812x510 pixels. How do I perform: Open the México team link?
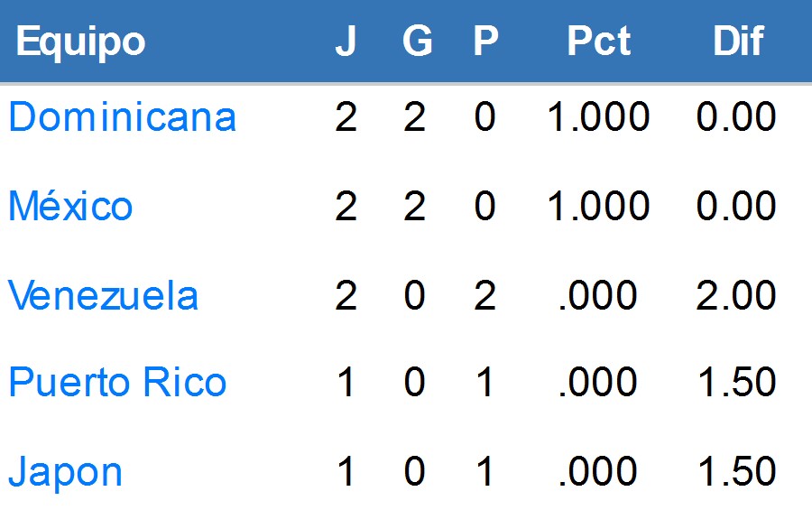coord(70,206)
